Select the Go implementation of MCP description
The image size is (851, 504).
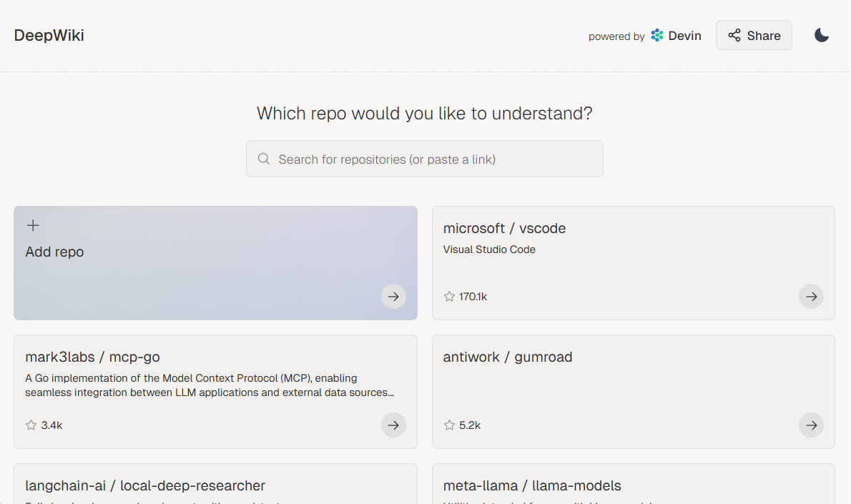tap(210, 385)
